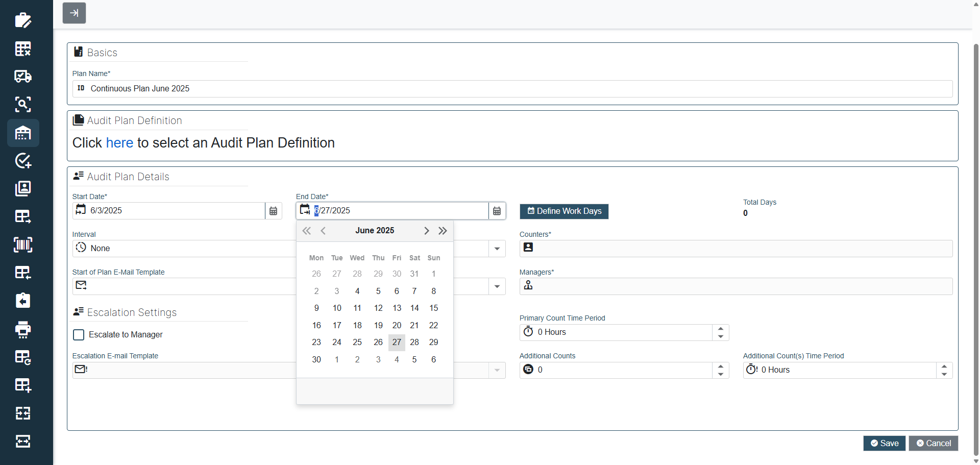980x465 pixels.
Task: Open the add-check task icon in sidebar
Action: point(23,161)
